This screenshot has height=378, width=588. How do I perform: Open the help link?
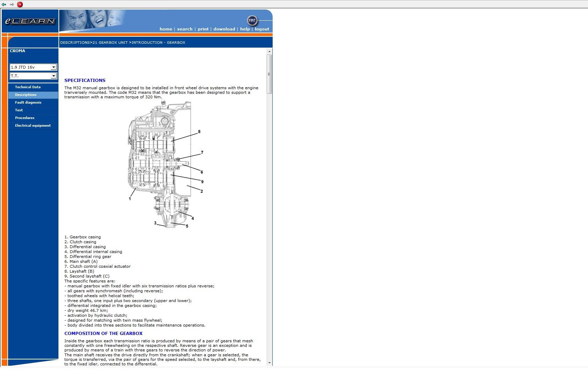pos(245,29)
